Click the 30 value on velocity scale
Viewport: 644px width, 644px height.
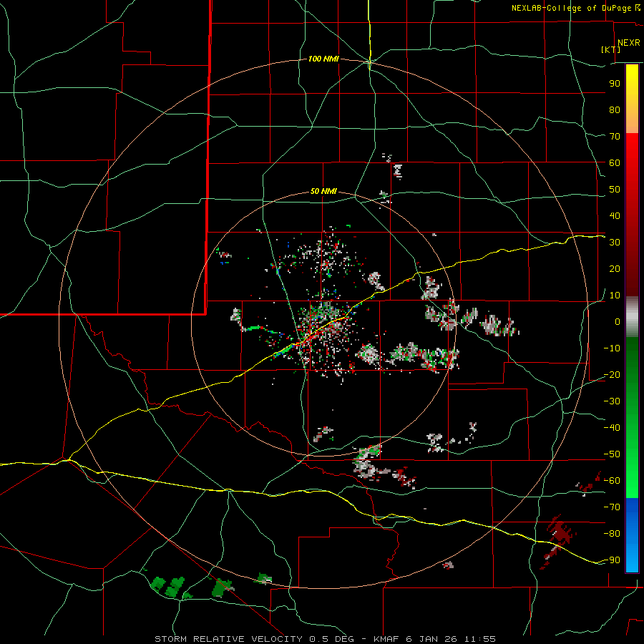pos(615,243)
